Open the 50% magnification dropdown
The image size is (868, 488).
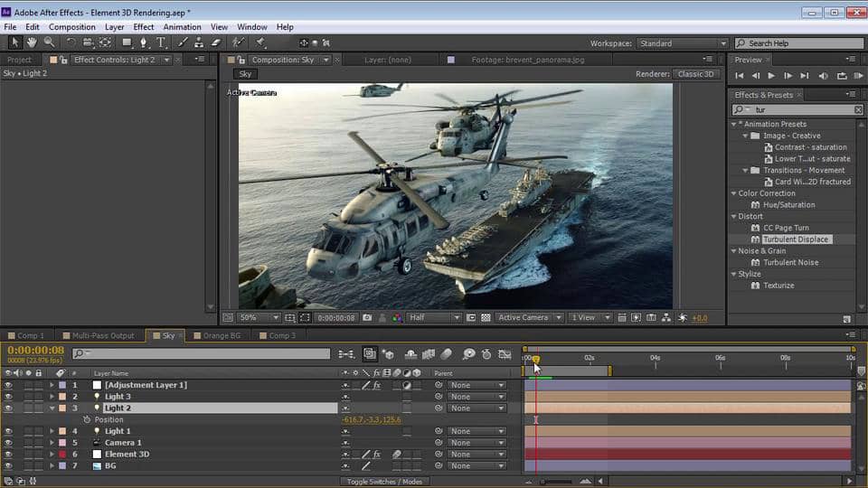tap(259, 317)
